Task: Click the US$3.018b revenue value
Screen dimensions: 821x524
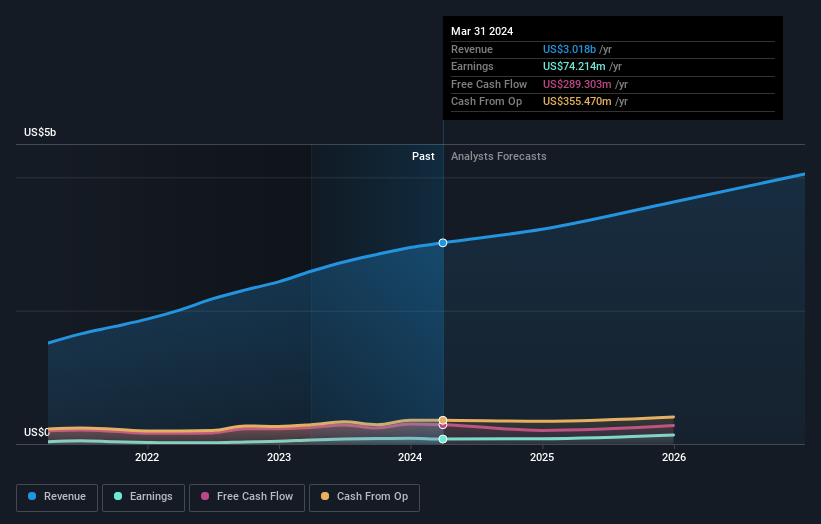Action: click(569, 49)
